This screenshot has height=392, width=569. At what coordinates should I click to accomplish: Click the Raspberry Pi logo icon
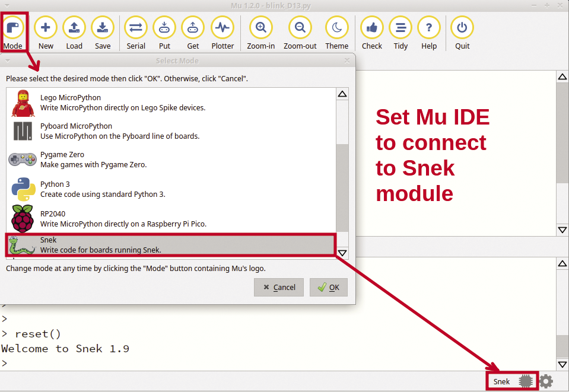point(23,219)
